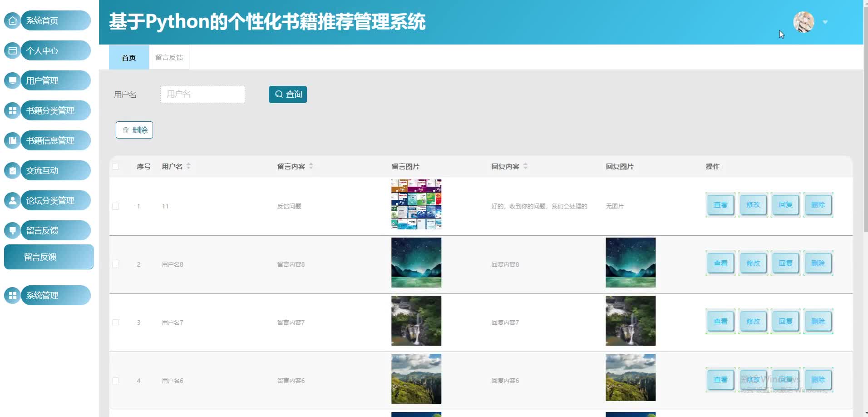Expand 交流互动 sidebar menu
Image resolution: width=868 pixels, height=417 pixels.
[55, 170]
